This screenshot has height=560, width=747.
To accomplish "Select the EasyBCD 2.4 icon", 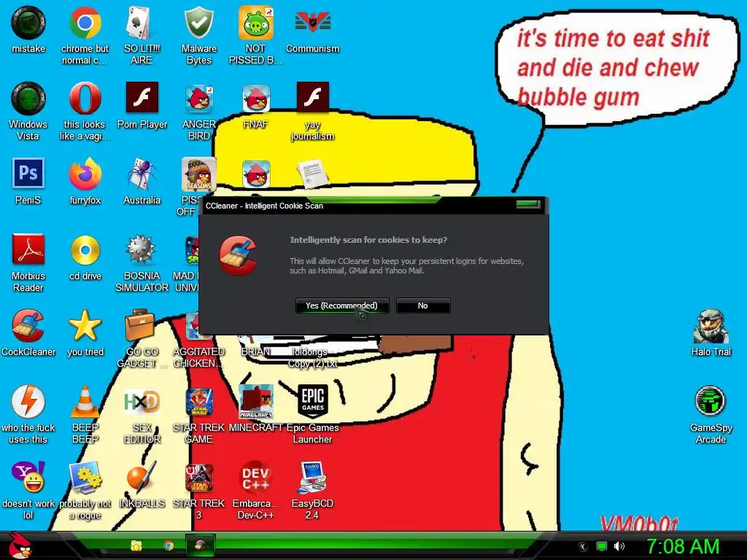I will (312, 490).
